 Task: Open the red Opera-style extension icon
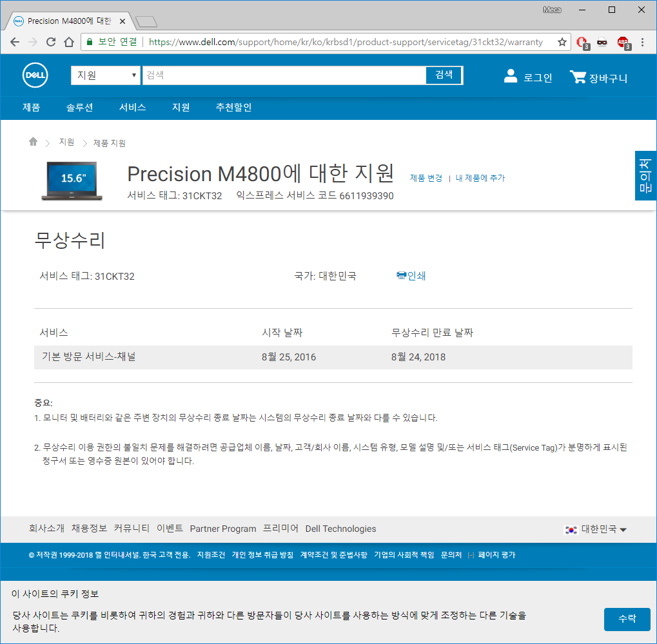click(582, 43)
